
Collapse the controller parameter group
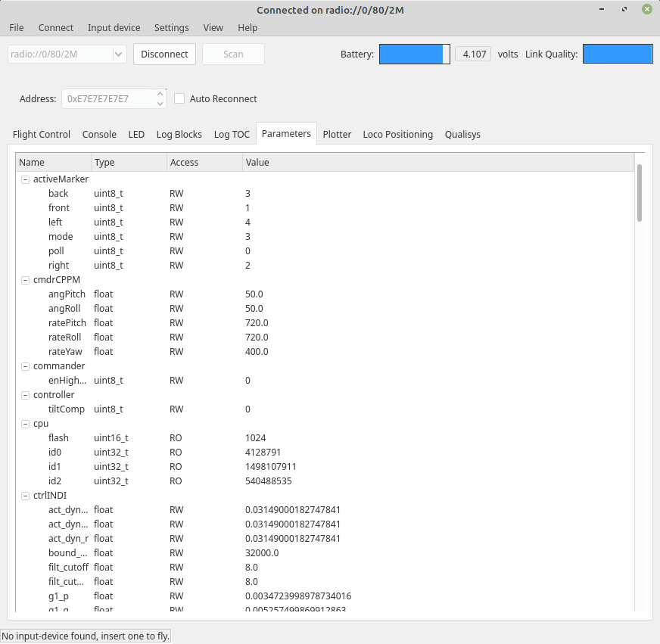click(x=26, y=395)
